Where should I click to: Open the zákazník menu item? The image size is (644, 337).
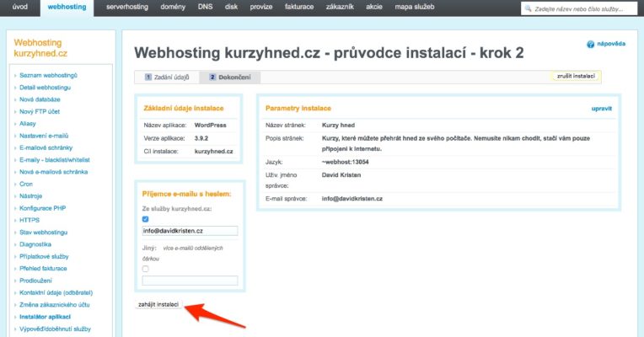(x=340, y=7)
